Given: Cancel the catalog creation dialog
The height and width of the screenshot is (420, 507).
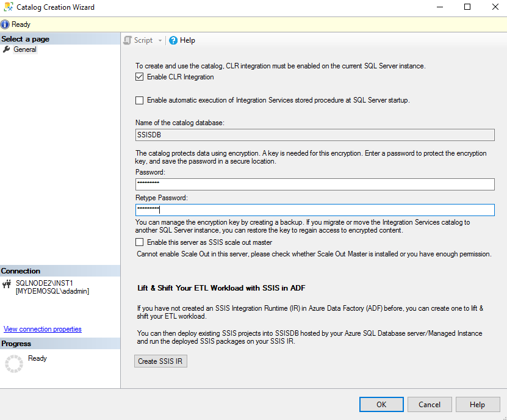Looking at the screenshot, I should 429,404.
